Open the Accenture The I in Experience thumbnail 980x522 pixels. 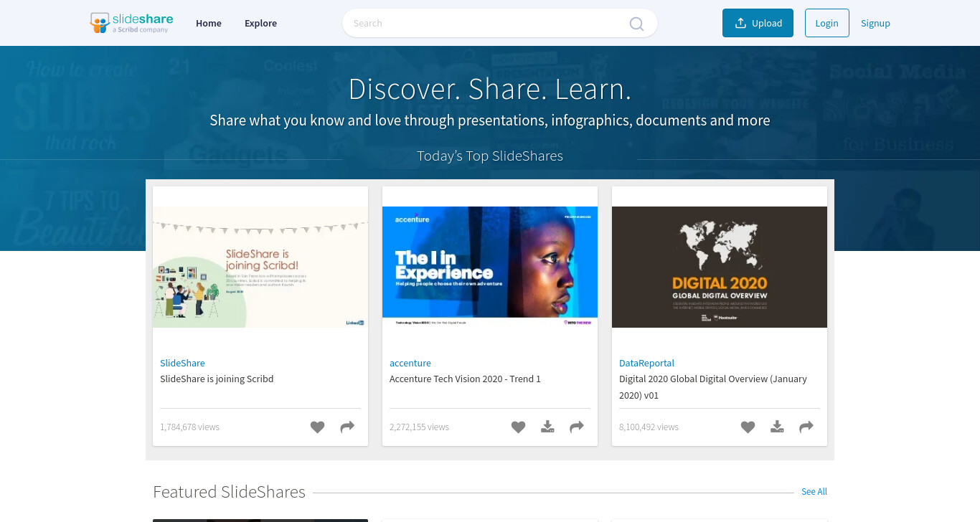tap(490, 267)
